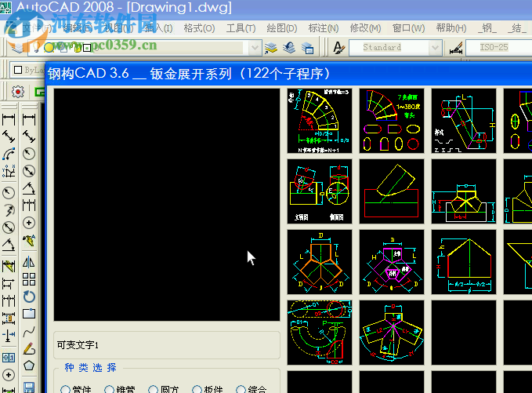Open the ISO-25 dimension style dropdown

(499, 48)
